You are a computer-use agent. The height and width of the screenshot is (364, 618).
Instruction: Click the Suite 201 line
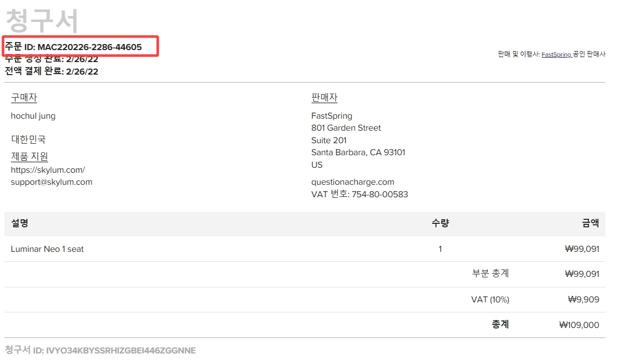pos(329,141)
